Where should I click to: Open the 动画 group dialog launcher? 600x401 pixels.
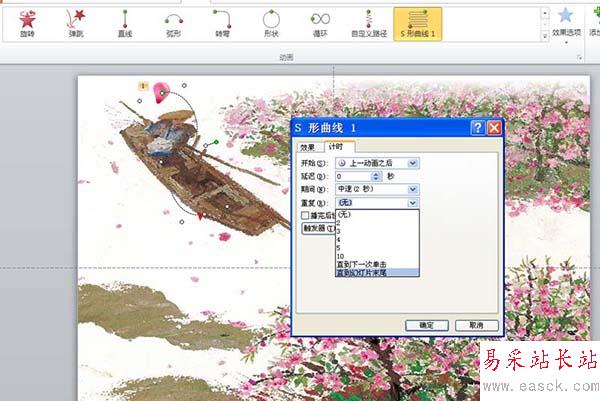pos(580,57)
